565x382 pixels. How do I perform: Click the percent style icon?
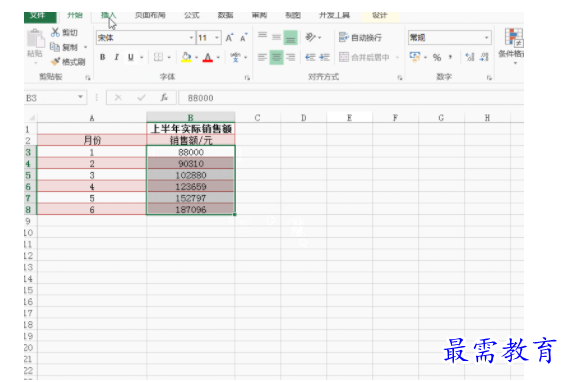pos(437,57)
